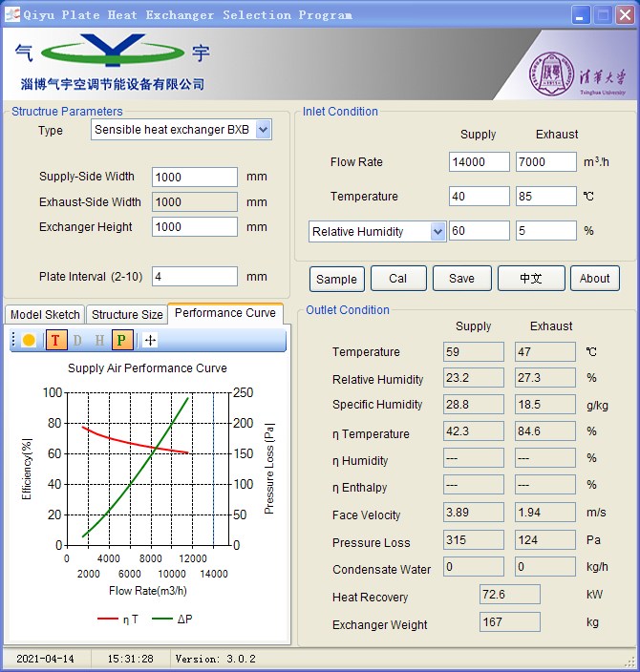The width and height of the screenshot is (640, 672).
Task: Open the Structure Size tab
Action: 127,315
